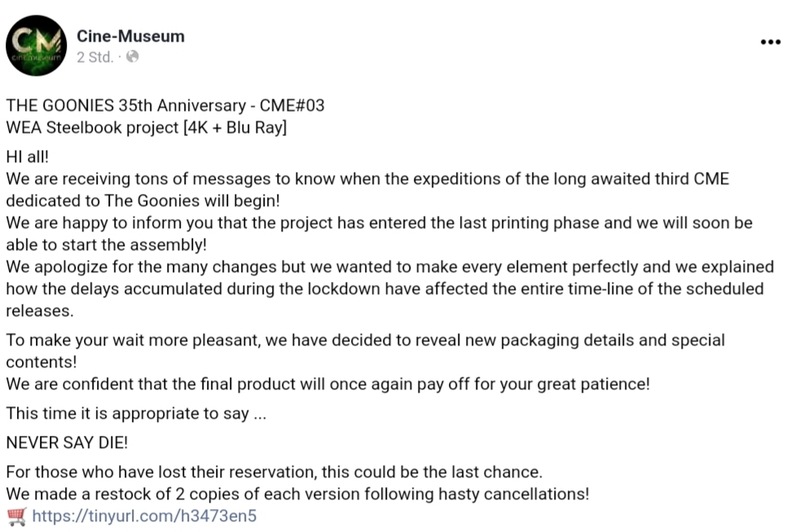The image size is (795, 532).
Task: Click the 'able to start the assembly!' line
Action: pos(107,245)
